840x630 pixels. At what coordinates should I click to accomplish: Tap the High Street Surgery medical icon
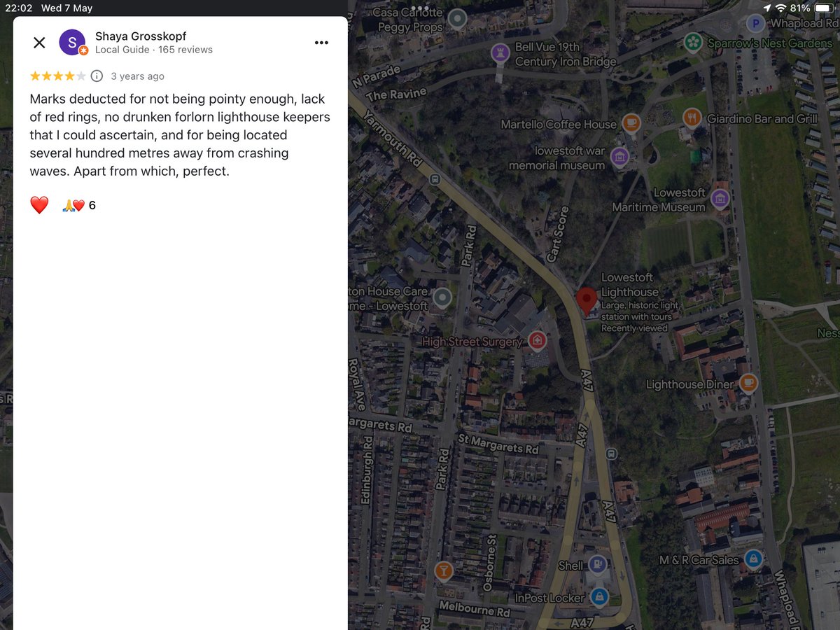coord(537,341)
